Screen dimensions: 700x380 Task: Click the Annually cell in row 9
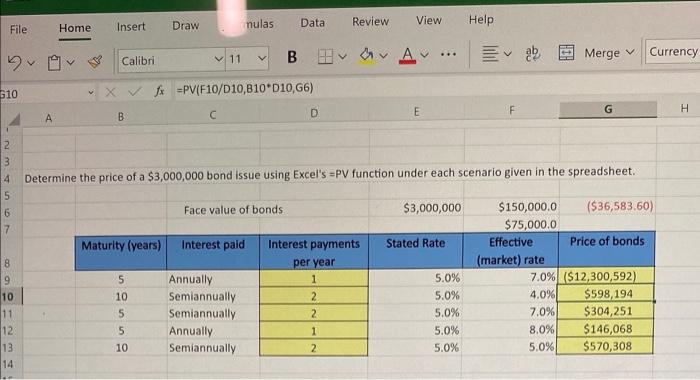[213, 279]
